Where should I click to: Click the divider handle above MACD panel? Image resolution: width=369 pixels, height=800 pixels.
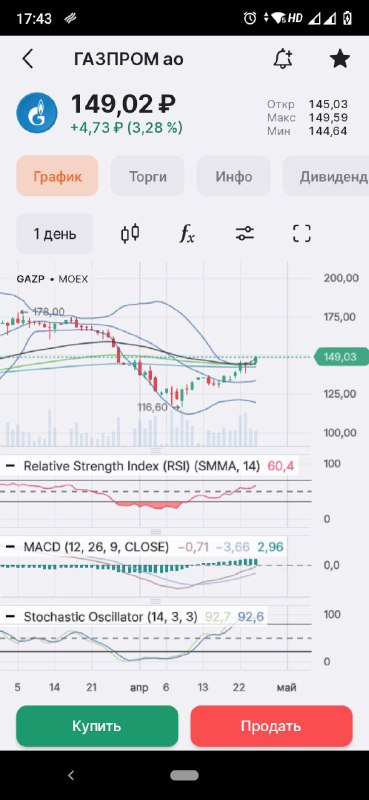pos(156,532)
